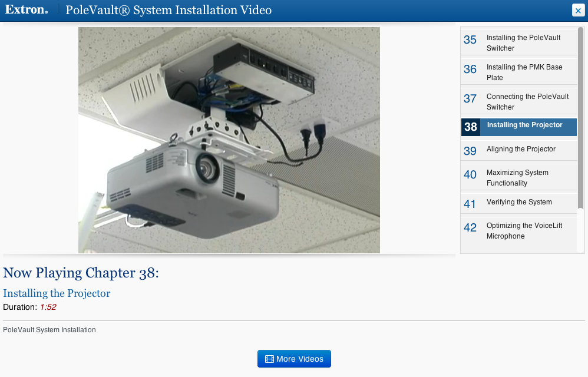Click the Extron logo
The width and height of the screenshot is (588, 377).
pos(27,10)
